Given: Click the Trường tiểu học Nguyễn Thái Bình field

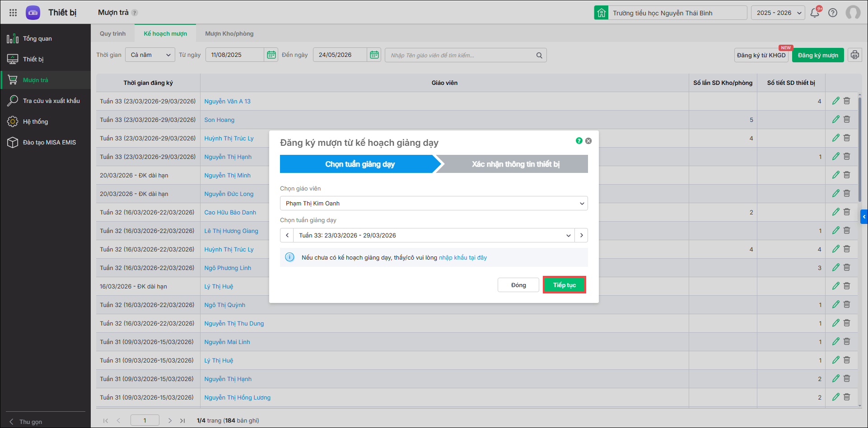Looking at the screenshot, I should pos(677,13).
